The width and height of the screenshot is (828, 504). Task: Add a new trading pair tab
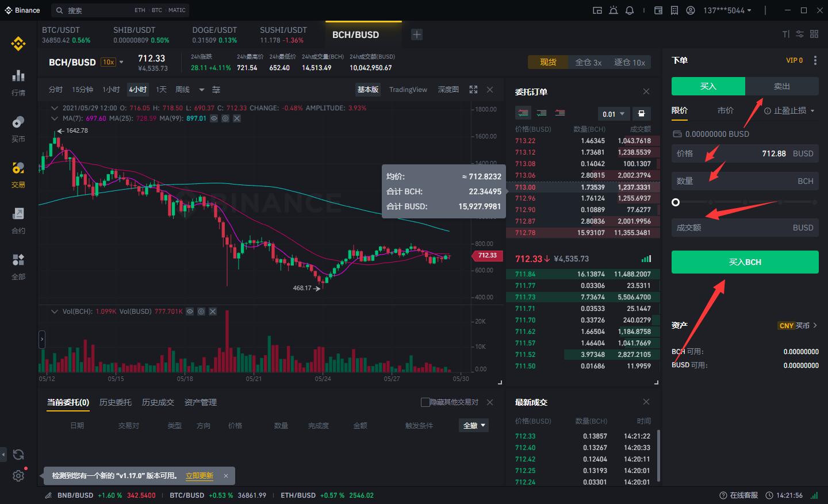417,34
